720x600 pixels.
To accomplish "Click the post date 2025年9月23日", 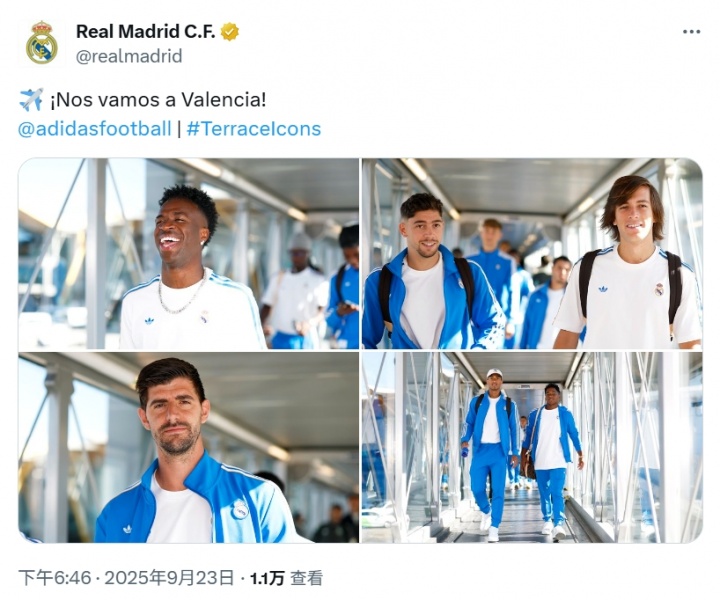I will pos(169,578).
